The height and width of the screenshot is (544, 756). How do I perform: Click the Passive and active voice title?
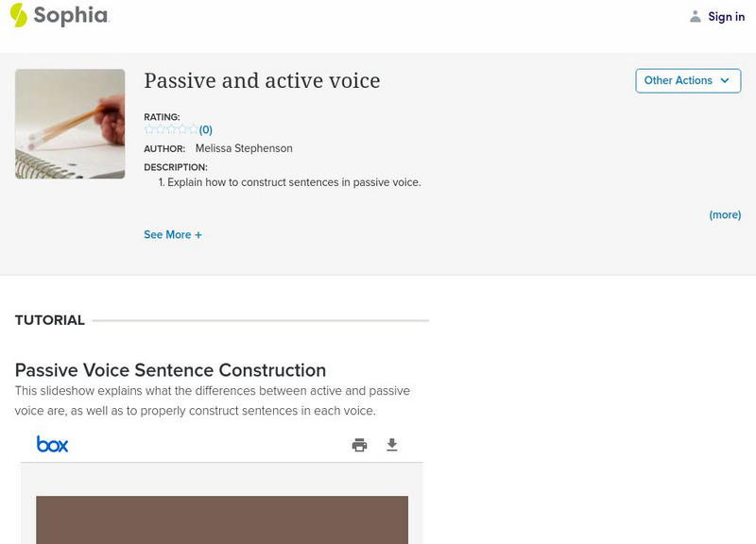tap(262, 81)
